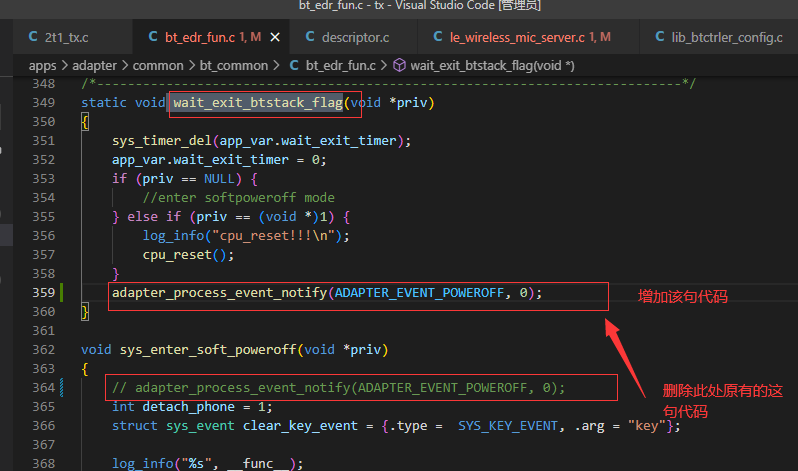Open the descriptor.c tab
Image resolution: width=798 pixels, height=471 pixels.
click(353, 37)
